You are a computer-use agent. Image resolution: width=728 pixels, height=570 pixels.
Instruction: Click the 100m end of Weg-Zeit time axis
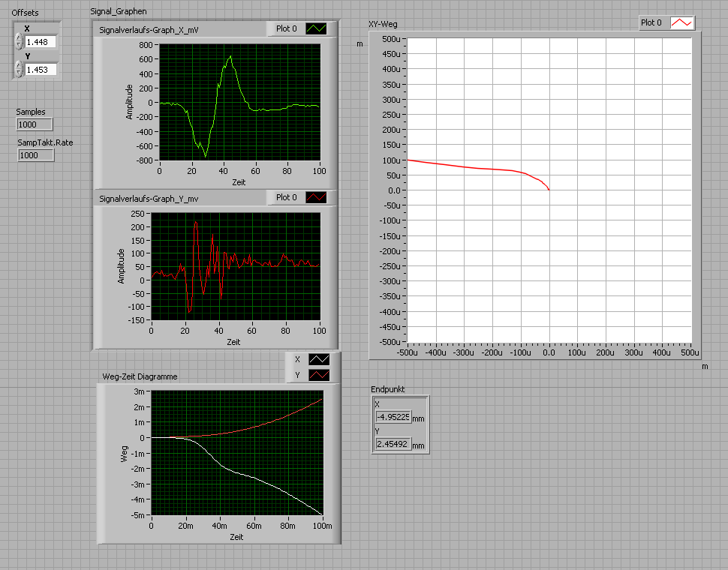click(322, 526)
